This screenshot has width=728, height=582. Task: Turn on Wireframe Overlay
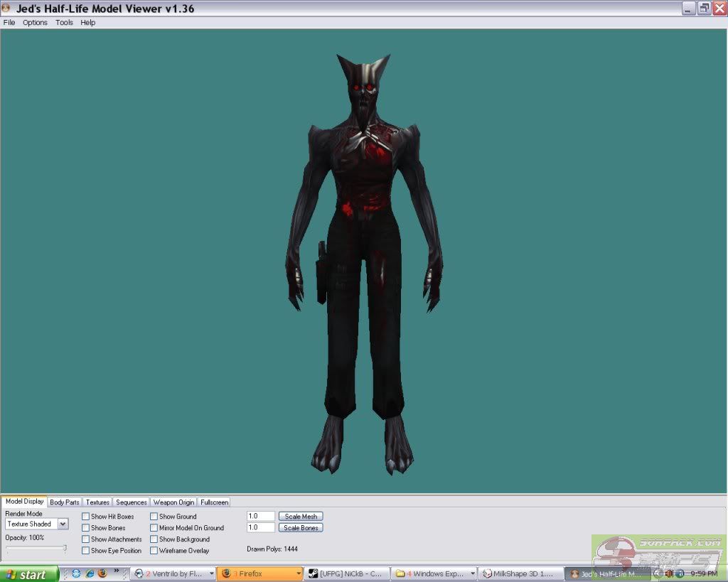coord(154,551)
